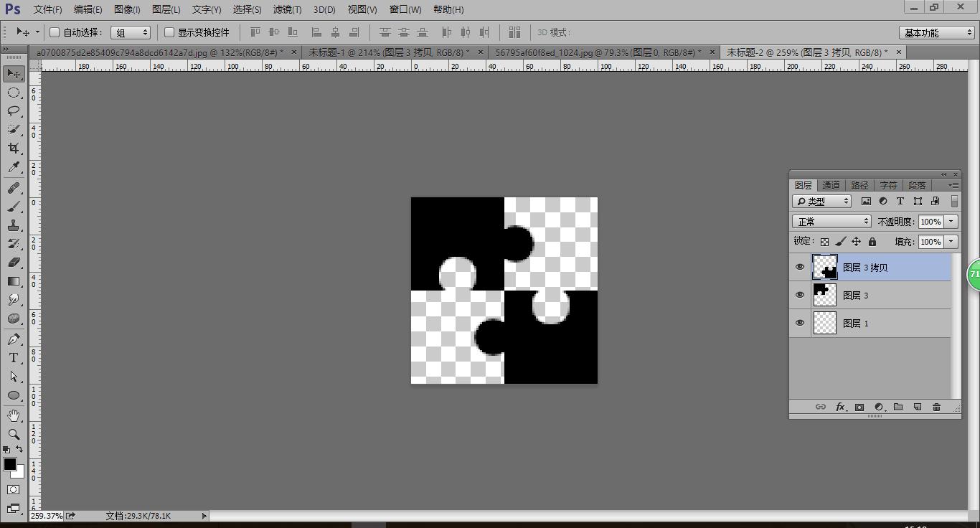This screenshot has width=980, height=528.
Task: Open the 滤镜(T) menu
Action: (287, 9)
